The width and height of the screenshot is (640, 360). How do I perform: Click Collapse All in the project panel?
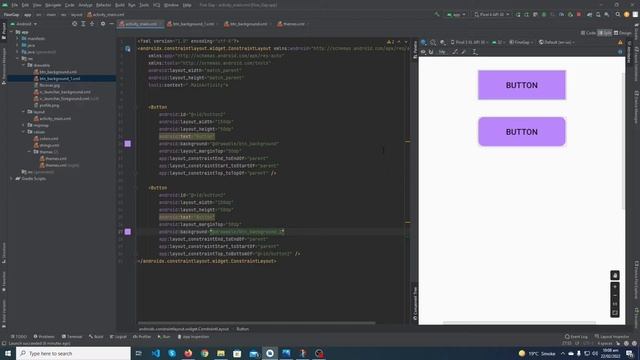coord(92,24)
